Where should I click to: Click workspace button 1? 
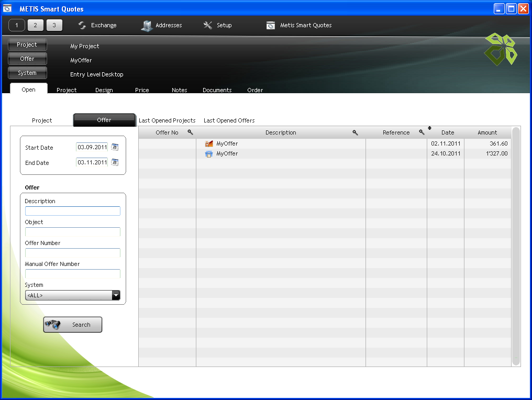pyautogui.click(x=17, y=25)
